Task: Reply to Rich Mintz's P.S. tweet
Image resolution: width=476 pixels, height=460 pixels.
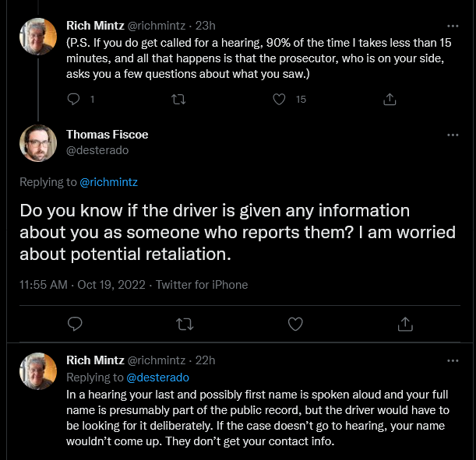Action: (73, 99)
